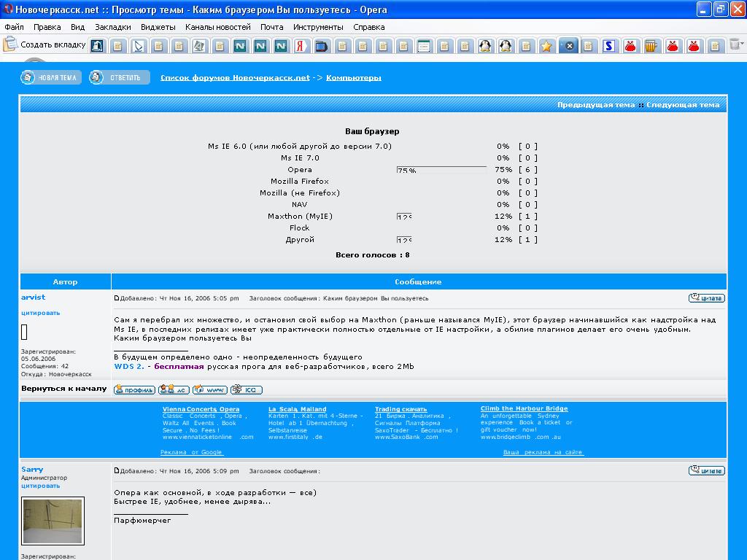
Task: Click цитировать under Sarry's name
Action: [41, 486]
